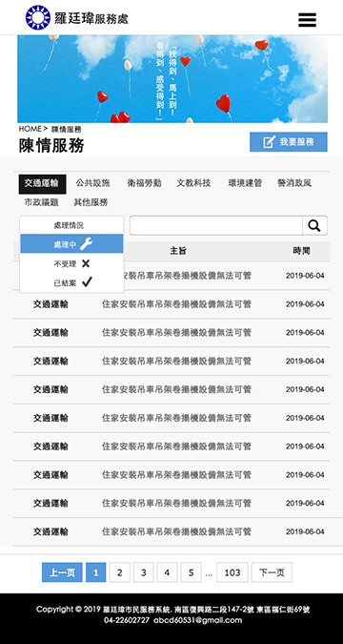Select the 已結案 status option
Image resolution: width=343 pixels, height=644 pixels.
click(x=71, y=282)
